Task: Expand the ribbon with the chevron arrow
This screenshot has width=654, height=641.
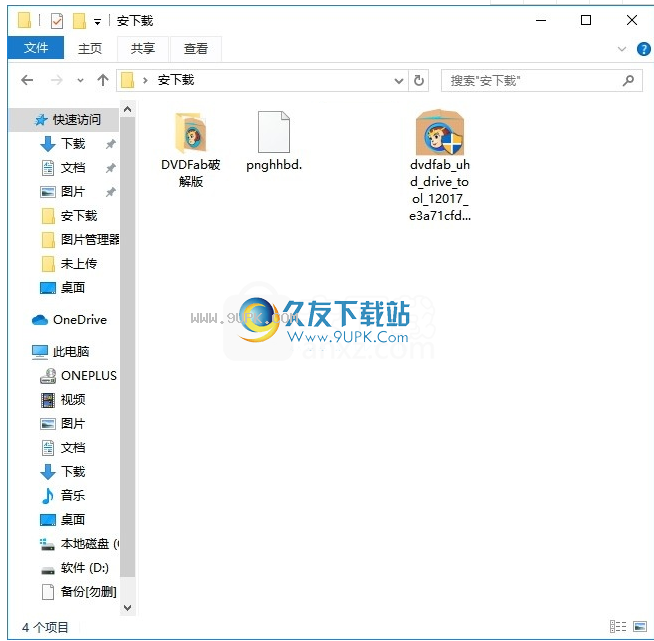Action: pyautogui.click(x=621, y=49)
